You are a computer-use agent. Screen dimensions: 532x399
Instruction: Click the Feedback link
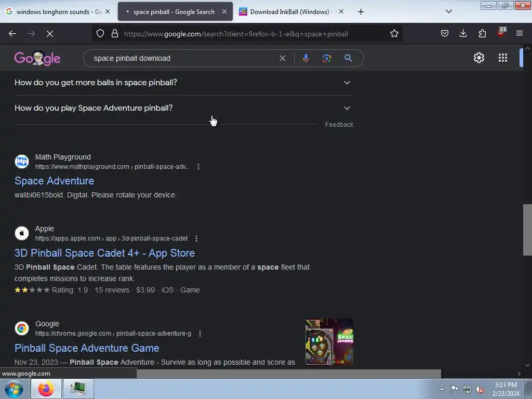[339, 125]
